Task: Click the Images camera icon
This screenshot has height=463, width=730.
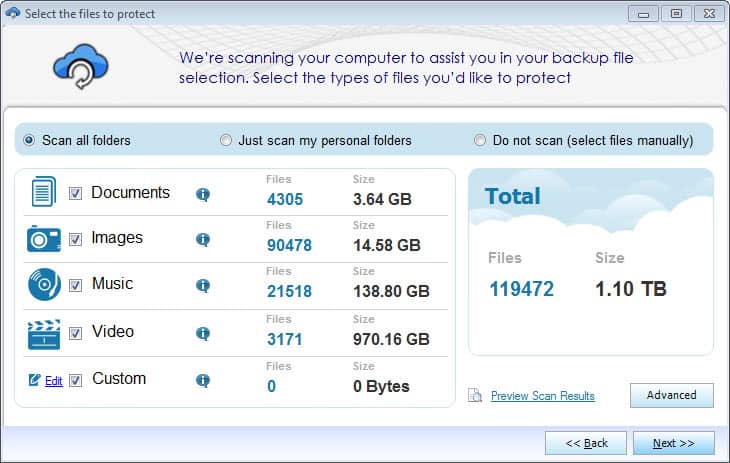Action: point(44,238)
